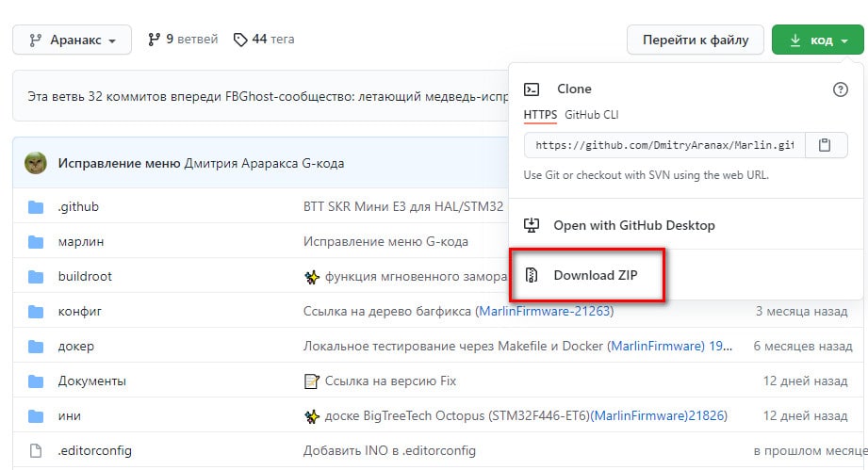This screenshot has height=470, width=868.
Task: Click the sparkle emoji in buildroot row
Action: coord(312,277)
